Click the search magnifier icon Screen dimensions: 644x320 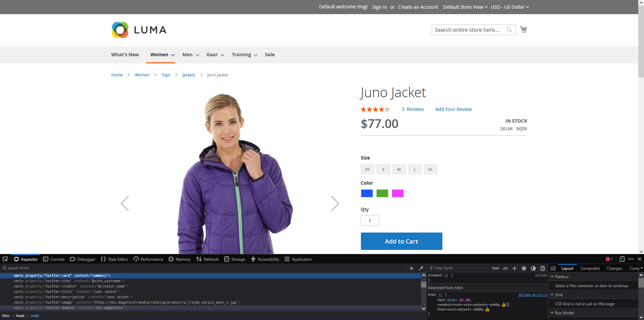point(509,30)
